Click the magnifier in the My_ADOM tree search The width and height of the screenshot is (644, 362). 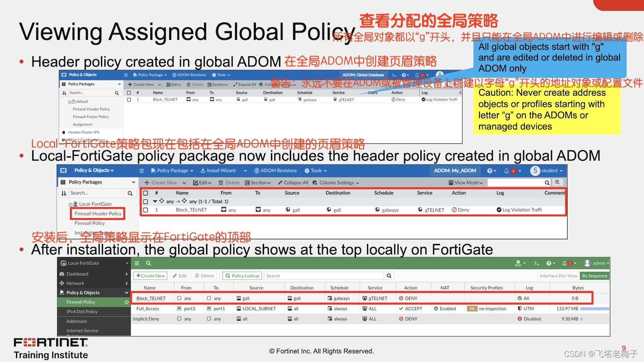tap(130, 194)
